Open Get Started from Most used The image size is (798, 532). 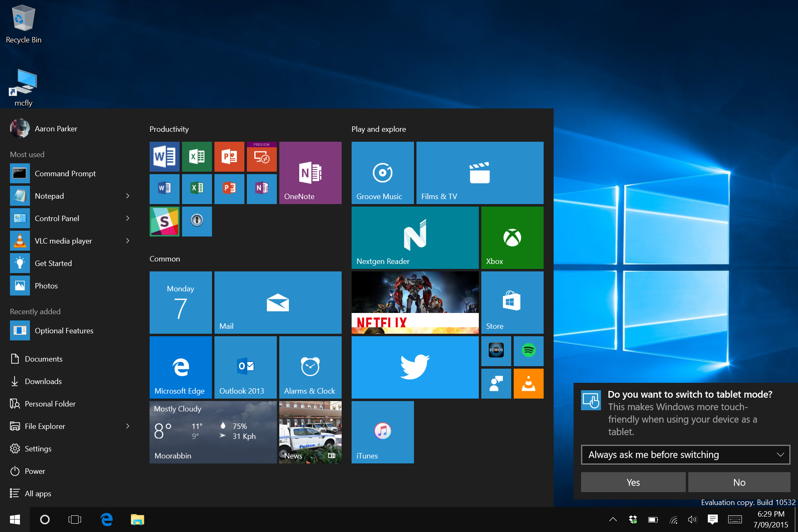coord(69,263)
